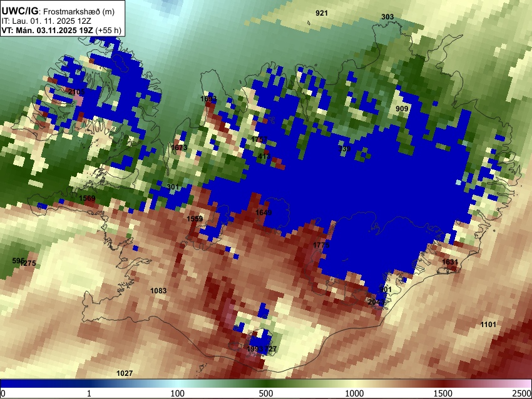Click the map value 1673
Screen dimensions: 532x399
179,148
